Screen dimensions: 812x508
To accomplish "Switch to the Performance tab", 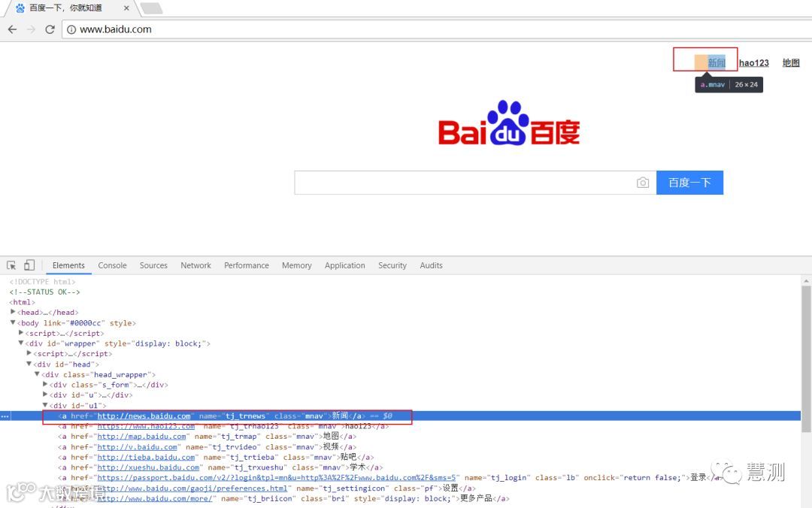I will tap(247, 265).
